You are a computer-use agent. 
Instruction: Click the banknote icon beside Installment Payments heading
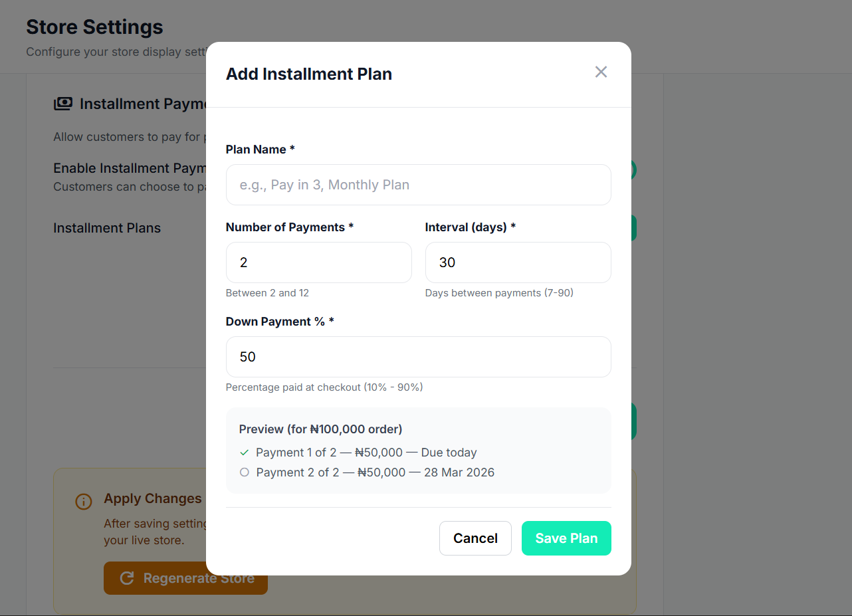point(63,104)
